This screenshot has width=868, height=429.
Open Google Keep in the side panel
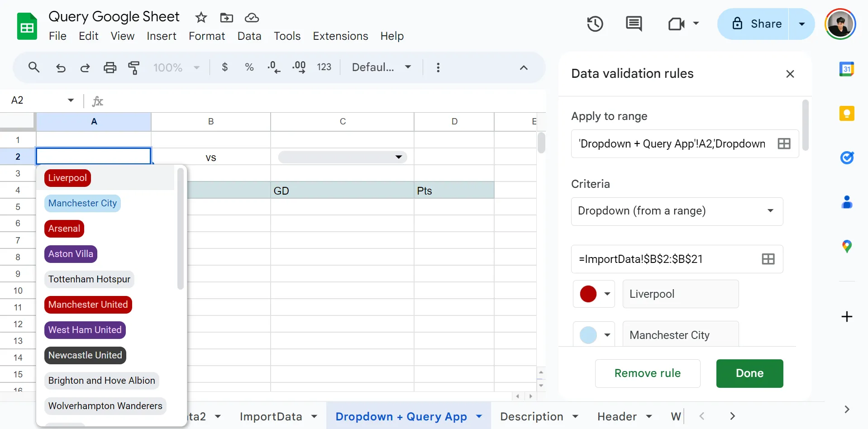tap(847, 113)
